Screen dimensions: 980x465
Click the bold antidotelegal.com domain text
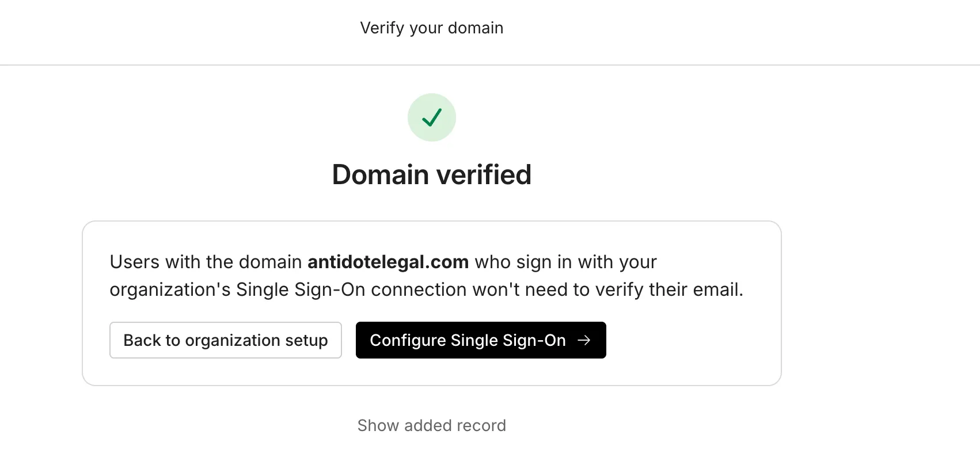[x=388, y=262]
